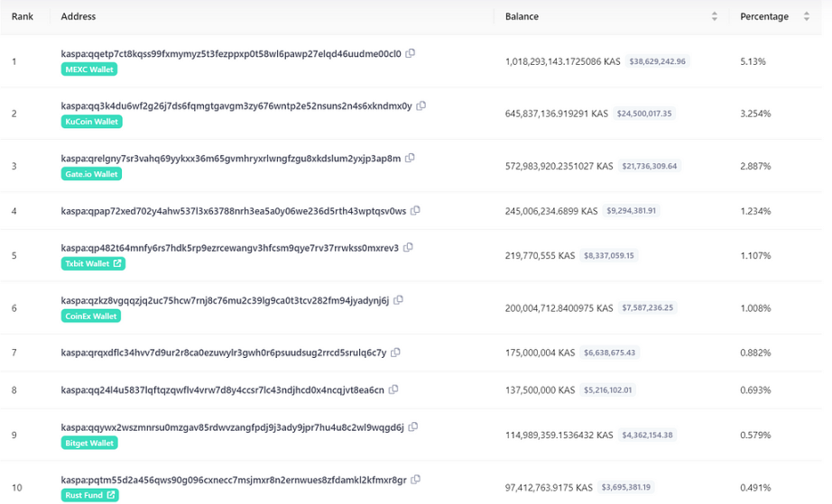This screenshot has width=832, height=504.
Task: Open the rank 1 address starting kaspa:qqetp7
Action: coord(231,53)
